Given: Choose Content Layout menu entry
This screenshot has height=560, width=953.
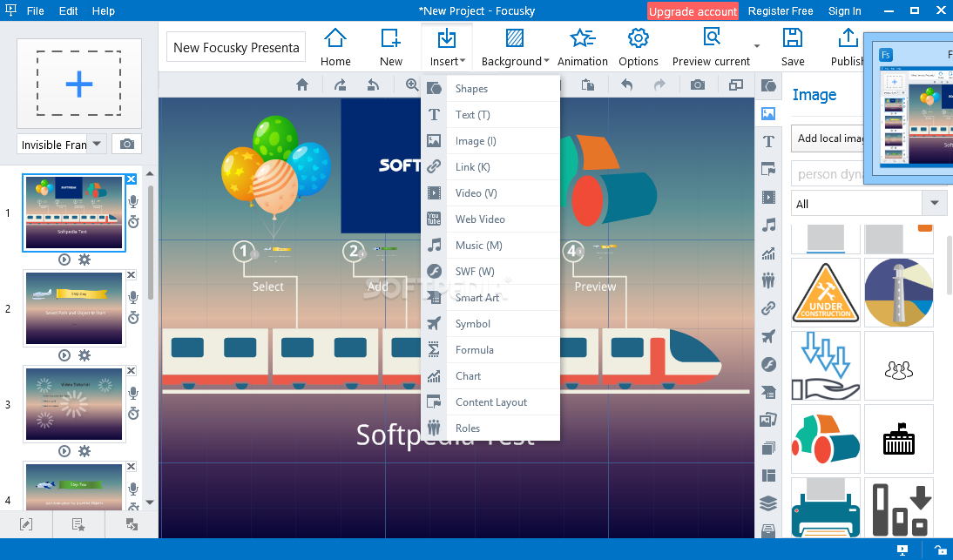Looking at the screenshot, I should click(490, 402).
